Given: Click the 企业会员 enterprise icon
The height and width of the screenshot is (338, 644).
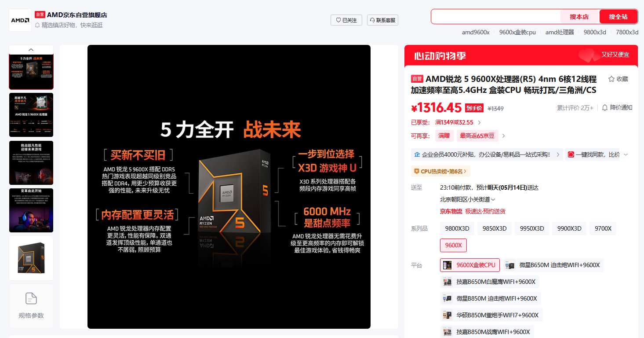Looking at the screenshot, I should 417,154.
